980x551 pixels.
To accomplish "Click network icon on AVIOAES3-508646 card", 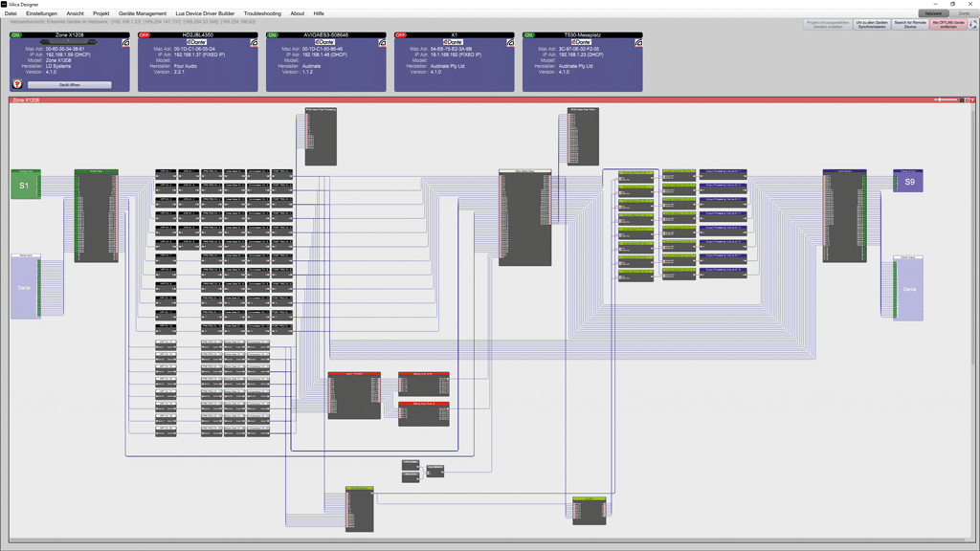I will pos(382,42).
